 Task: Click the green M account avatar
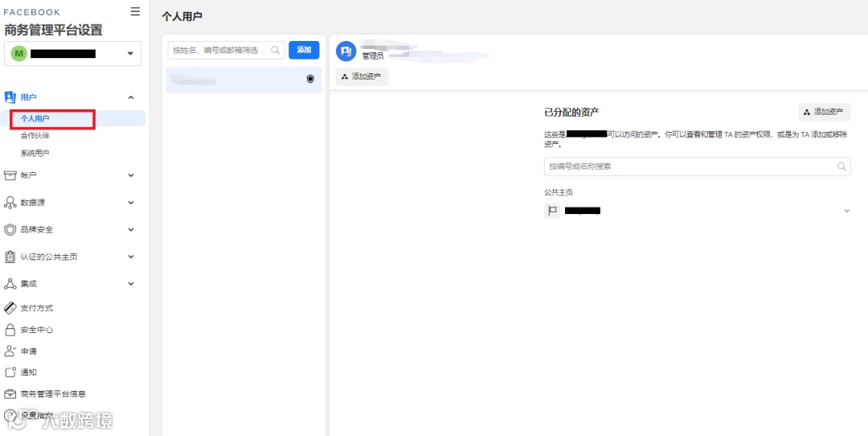tap(18, 54)
